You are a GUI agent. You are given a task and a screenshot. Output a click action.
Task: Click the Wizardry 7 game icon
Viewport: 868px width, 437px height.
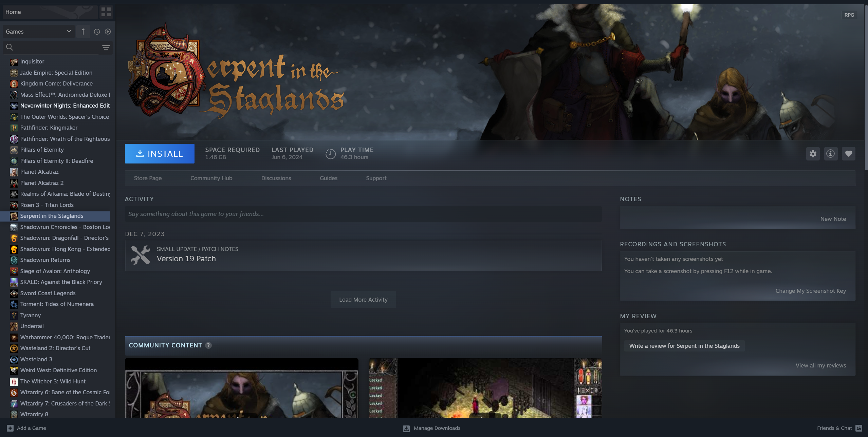14,404
